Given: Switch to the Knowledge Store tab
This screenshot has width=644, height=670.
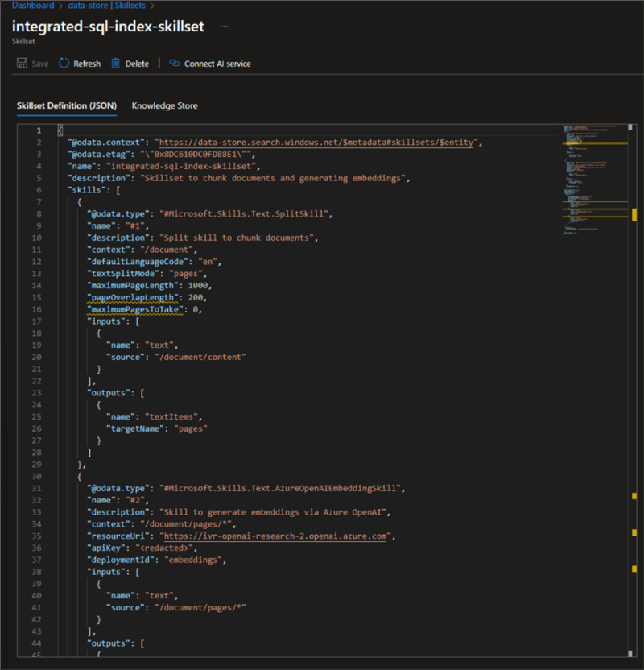Looking at the screenshot, I should coord(164,105).
